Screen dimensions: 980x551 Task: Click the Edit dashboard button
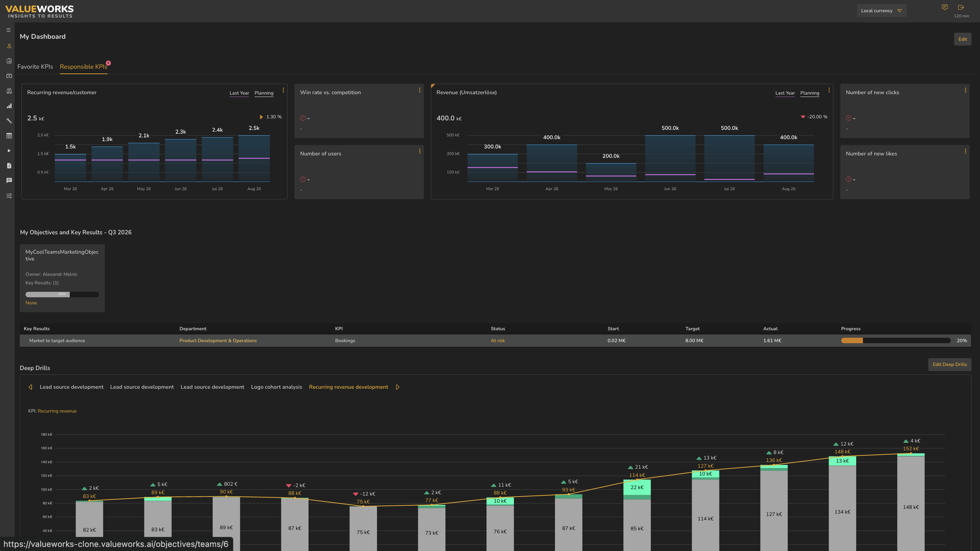pyautogui.click(x=963, y=39)
